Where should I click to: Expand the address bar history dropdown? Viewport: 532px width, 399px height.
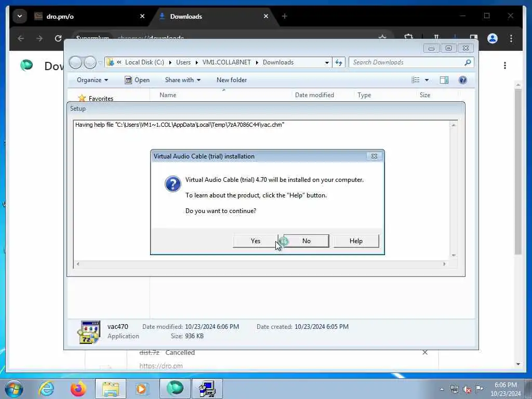pyautogui.click(x=327, y=62)
